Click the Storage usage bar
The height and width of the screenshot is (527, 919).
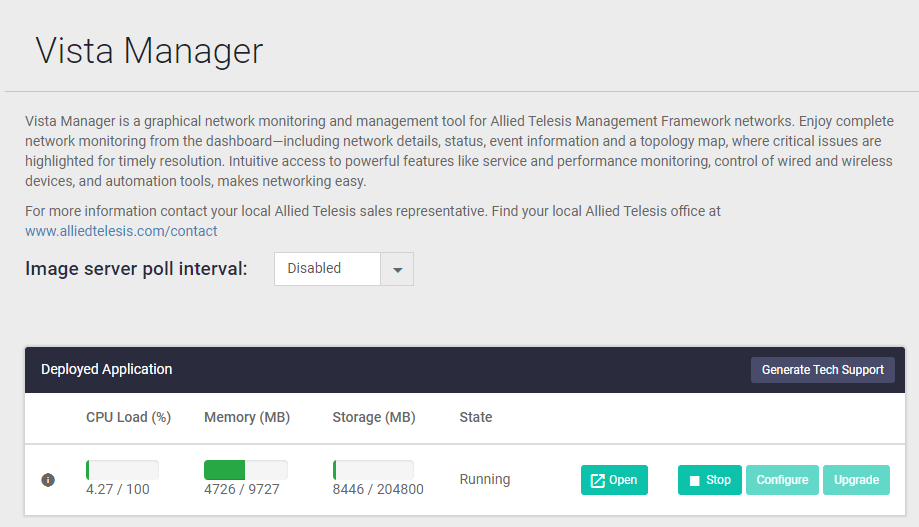tap(373, 470)
